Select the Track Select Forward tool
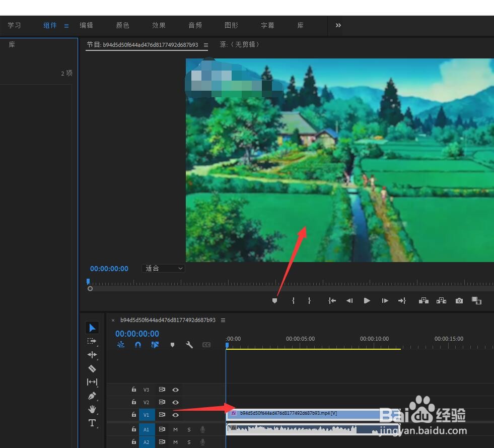 (92, 342)
